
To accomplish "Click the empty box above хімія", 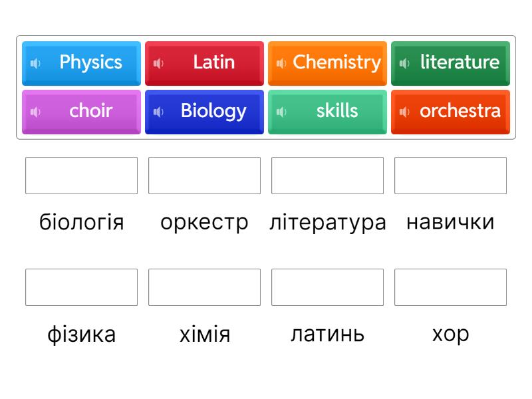I will pyautogui.click(x=204, y=287).
